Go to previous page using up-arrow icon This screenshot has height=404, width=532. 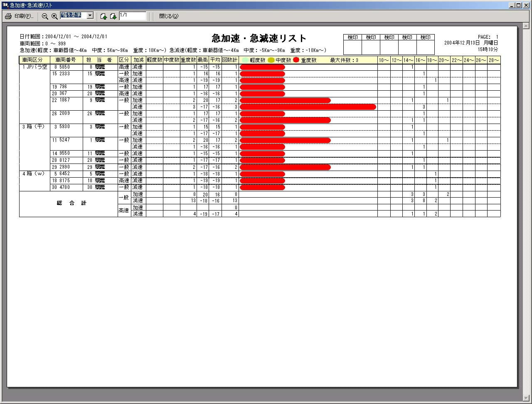[x=103, y=16]
